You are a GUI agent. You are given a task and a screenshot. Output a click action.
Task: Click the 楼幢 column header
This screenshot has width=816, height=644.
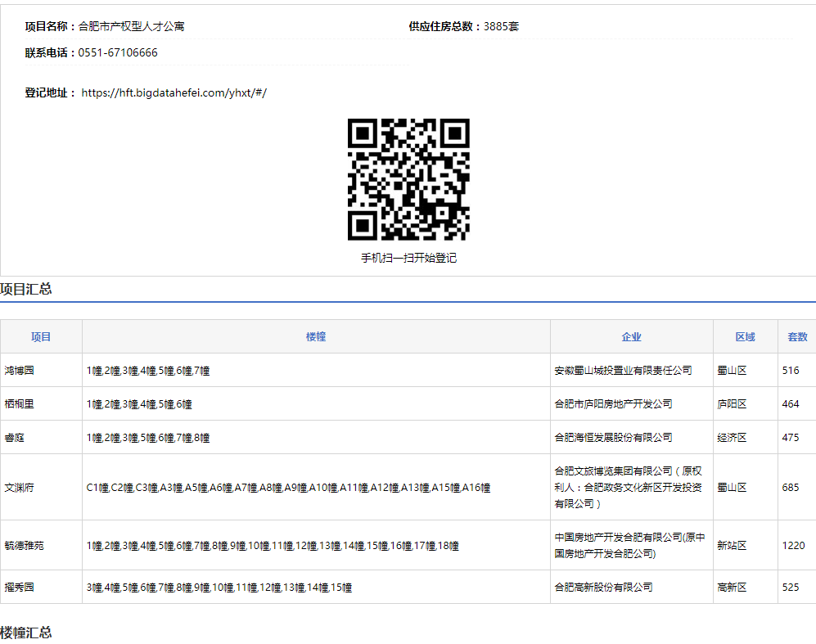click(316, 336)
